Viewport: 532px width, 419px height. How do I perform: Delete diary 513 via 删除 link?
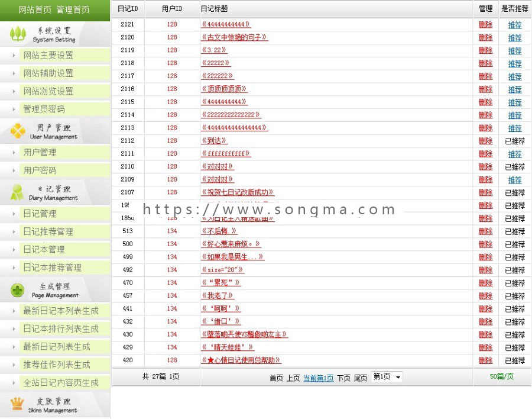[485, 231]
